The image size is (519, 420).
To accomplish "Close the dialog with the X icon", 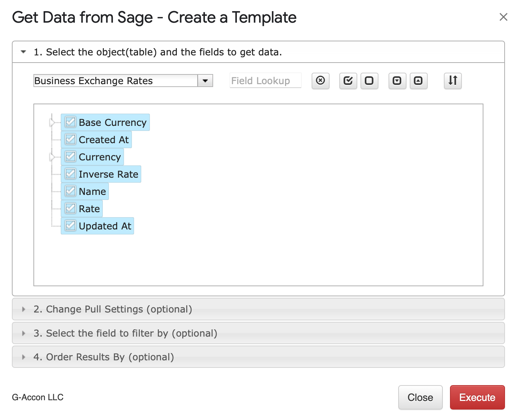I will point(503,17).
